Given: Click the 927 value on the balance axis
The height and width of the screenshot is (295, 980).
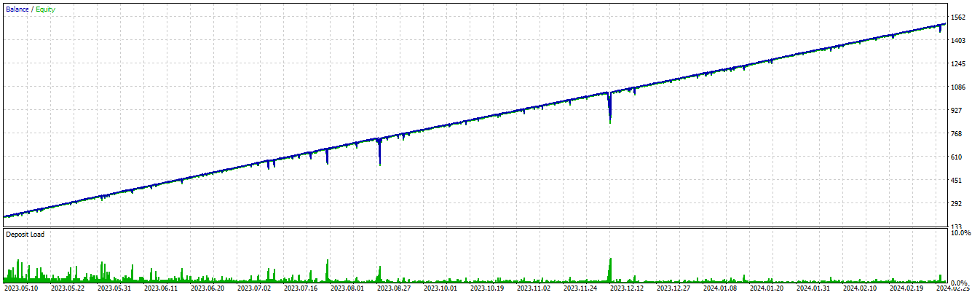Looking at the screenshot, I should tap(957, 111).
